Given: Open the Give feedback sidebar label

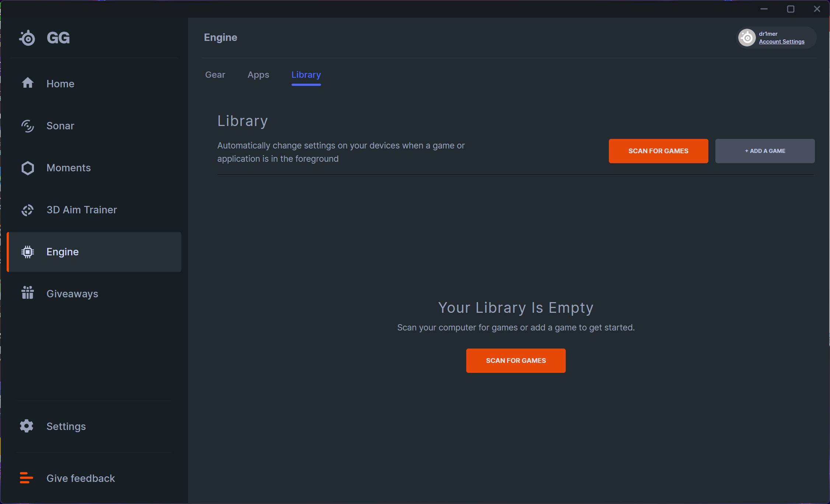Looking at the screenshot, I should (81, 478).
